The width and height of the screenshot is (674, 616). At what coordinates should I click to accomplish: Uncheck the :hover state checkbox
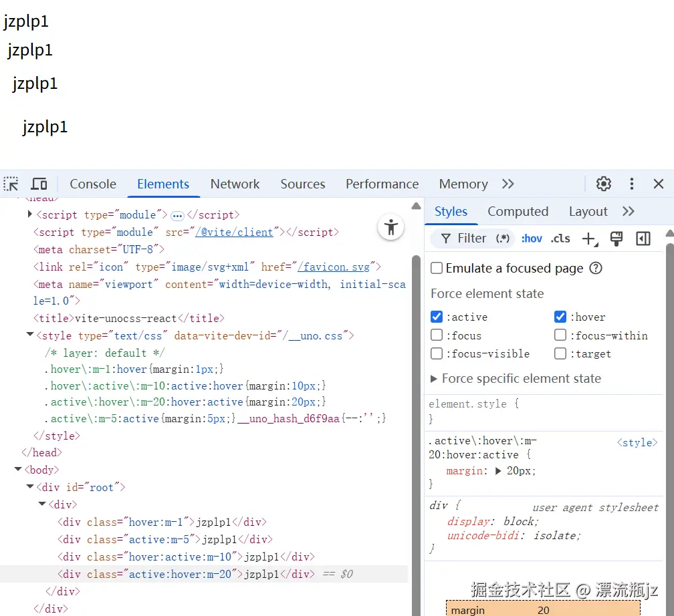coord(560,317)
